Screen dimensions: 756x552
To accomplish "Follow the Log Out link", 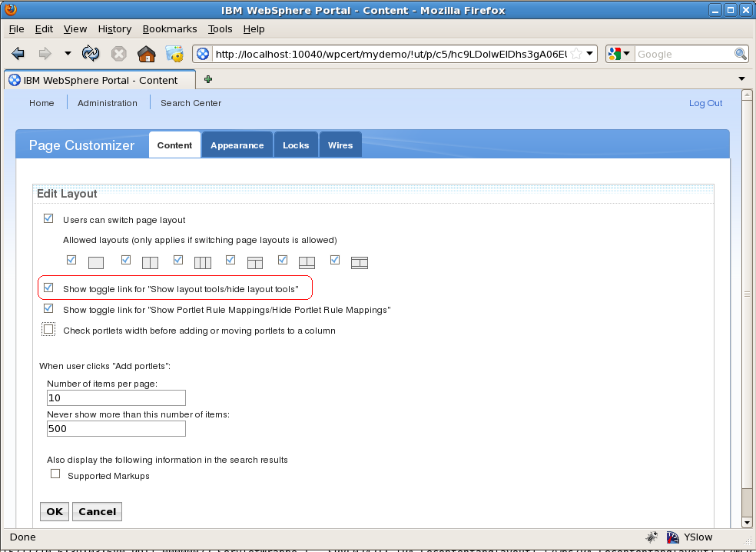I will tap(705, 103).
